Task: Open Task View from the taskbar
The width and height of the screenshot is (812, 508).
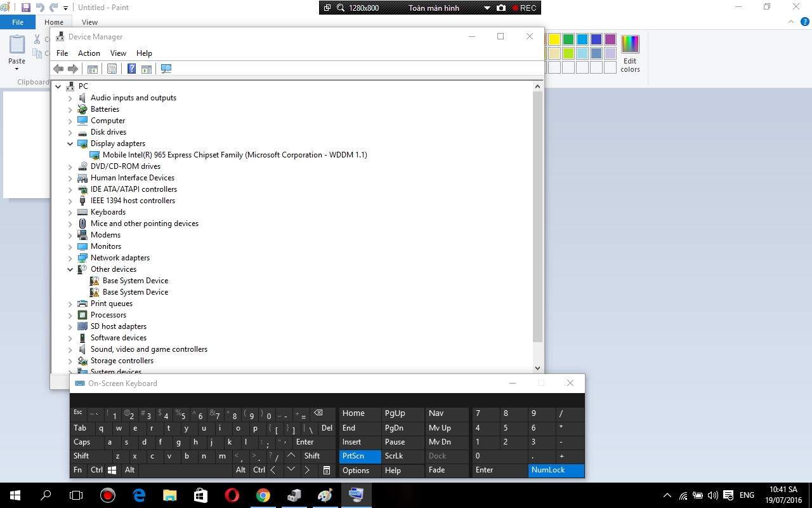Action: pyautogui.click(x=76, y=495)
